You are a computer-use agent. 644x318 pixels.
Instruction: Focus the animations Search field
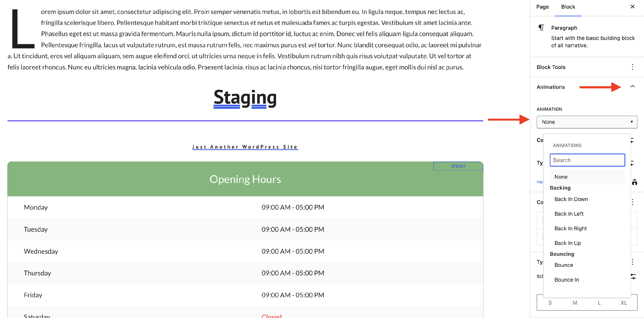[587, 160]
